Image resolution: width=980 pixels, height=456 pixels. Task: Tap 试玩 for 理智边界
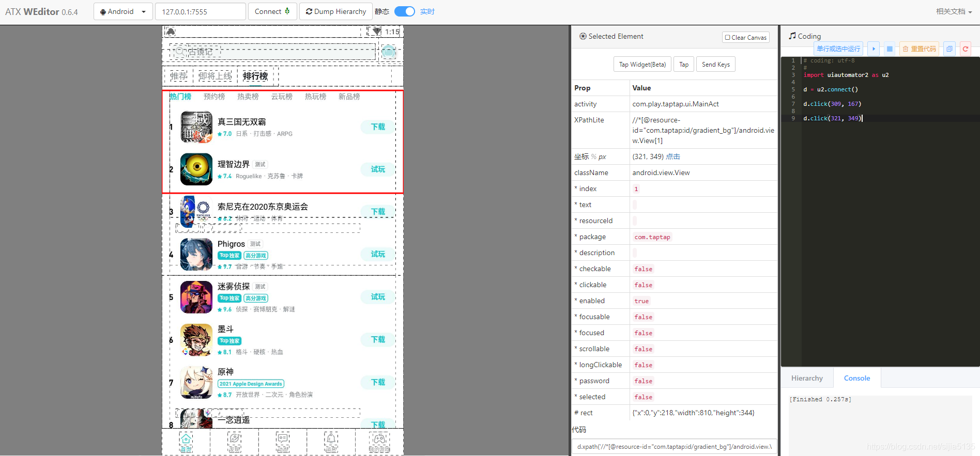(378, 169)
